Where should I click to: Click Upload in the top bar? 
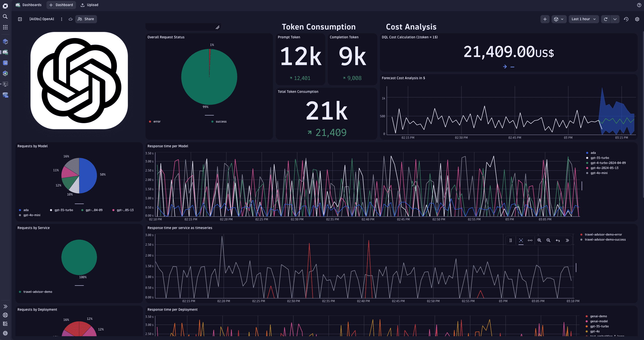(x=89, y=5)
